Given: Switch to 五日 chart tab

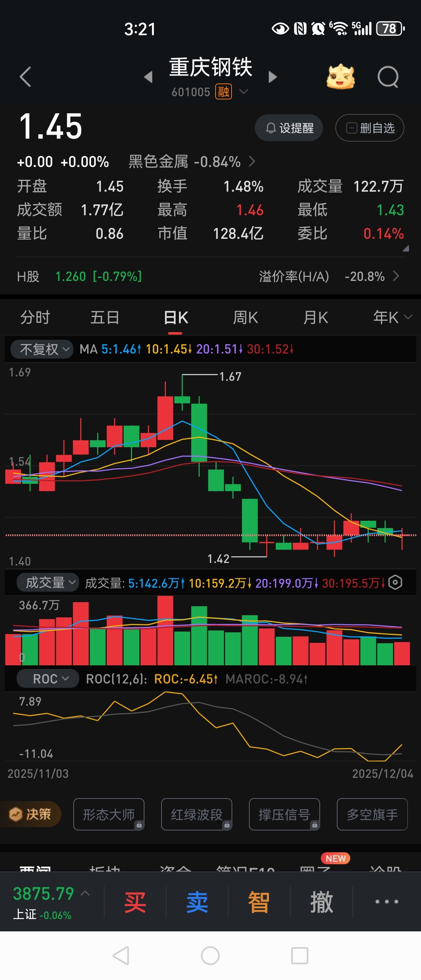Looking at the screenshot, I should [x=105, y=317].
